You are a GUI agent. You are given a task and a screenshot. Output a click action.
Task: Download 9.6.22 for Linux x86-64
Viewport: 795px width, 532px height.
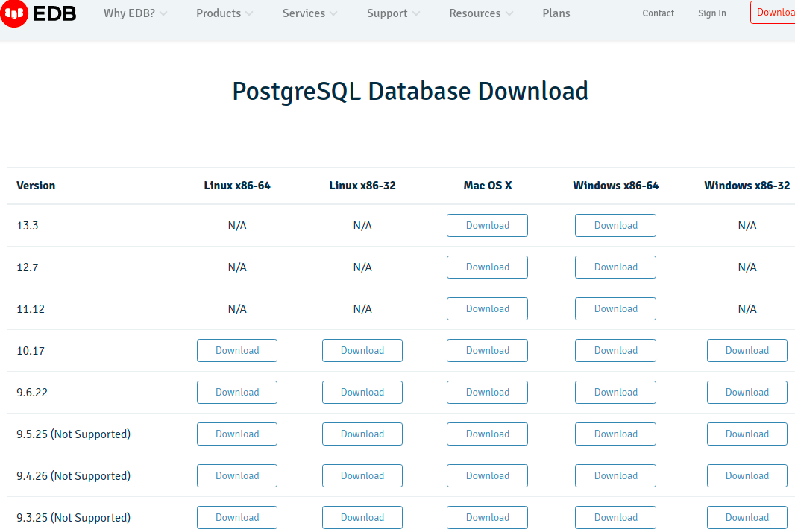(x=237, y=392)
